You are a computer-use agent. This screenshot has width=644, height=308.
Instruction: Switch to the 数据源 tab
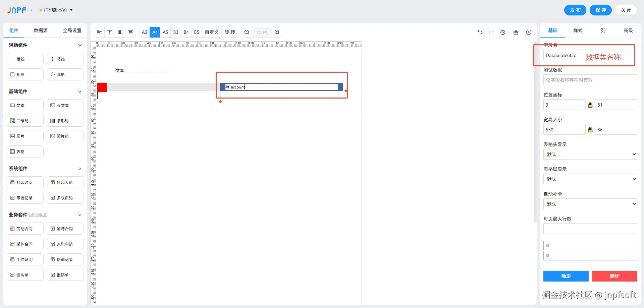(41, 30)
